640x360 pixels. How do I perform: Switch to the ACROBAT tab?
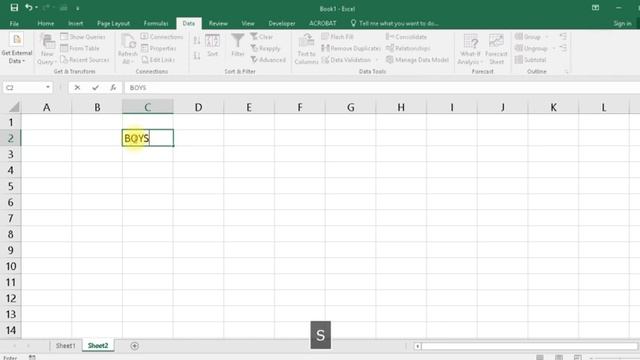(x=322, y=23)
